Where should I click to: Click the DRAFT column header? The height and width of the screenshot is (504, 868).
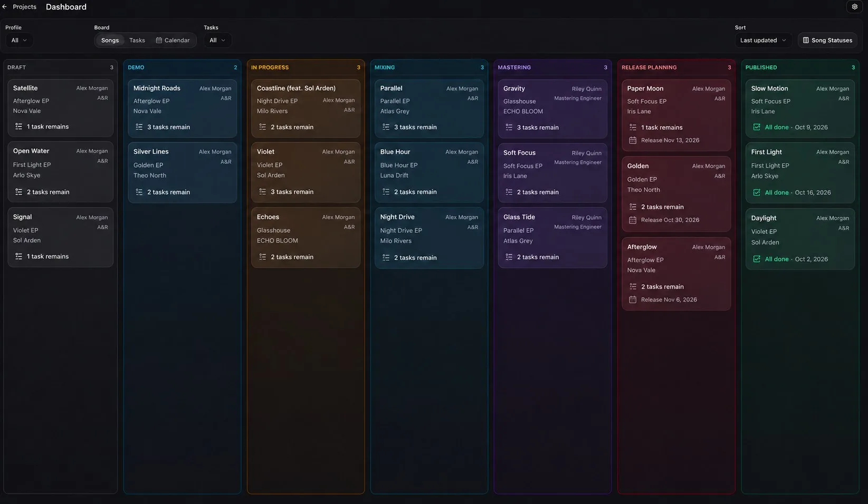[x=16, y=67]
